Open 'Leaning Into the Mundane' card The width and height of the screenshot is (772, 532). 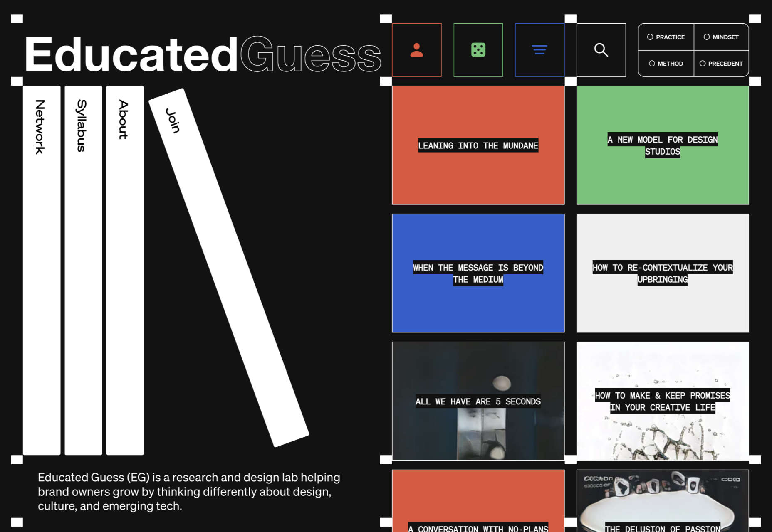478,145
